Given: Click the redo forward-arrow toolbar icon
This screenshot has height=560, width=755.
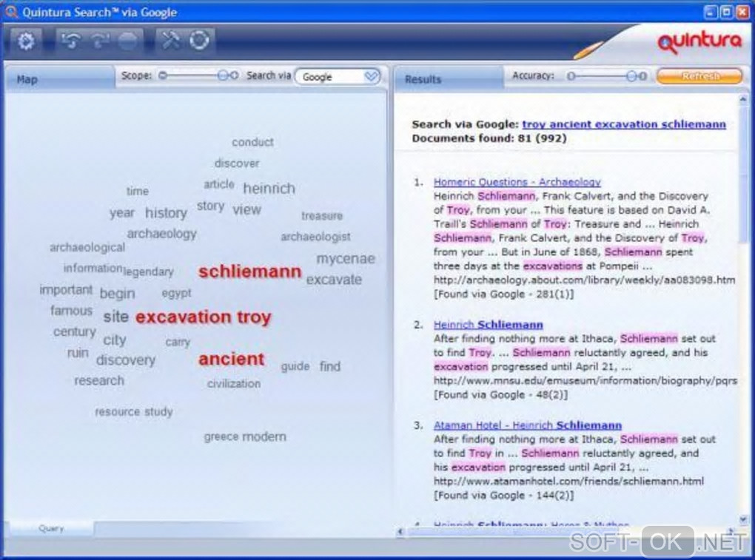Looking at the screenshot, I should [100, 41].
